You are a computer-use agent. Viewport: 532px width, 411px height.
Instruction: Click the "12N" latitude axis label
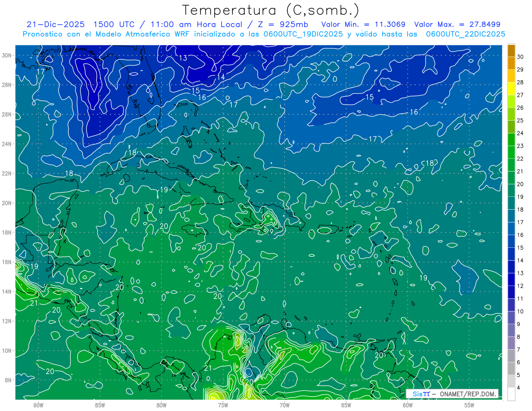click(x=7, y=321)
